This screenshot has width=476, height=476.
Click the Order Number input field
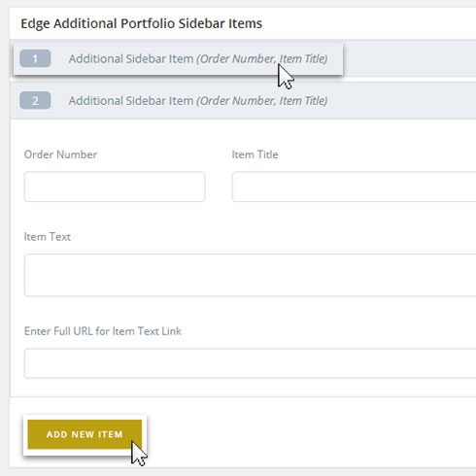click(x=115, y=187)
